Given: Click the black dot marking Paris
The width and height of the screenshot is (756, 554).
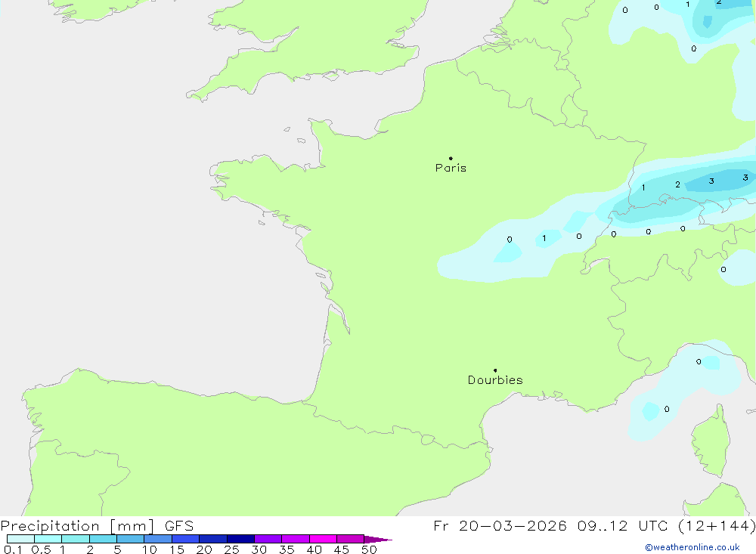Looking at the screenshot, I should (x=451, y=158).
